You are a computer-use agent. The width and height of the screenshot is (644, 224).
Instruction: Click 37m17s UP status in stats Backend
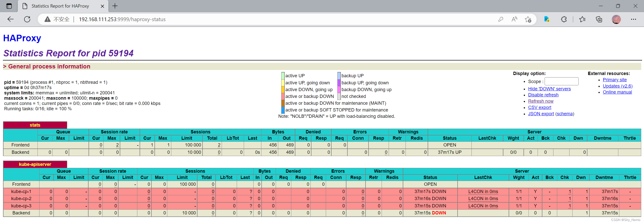tap(450, 152)
